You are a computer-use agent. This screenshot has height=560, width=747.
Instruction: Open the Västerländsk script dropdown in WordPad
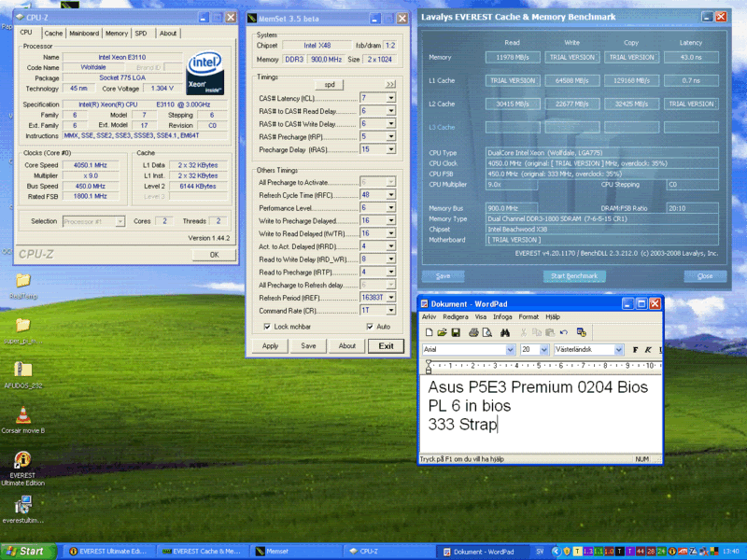click(x=618, y=349)
